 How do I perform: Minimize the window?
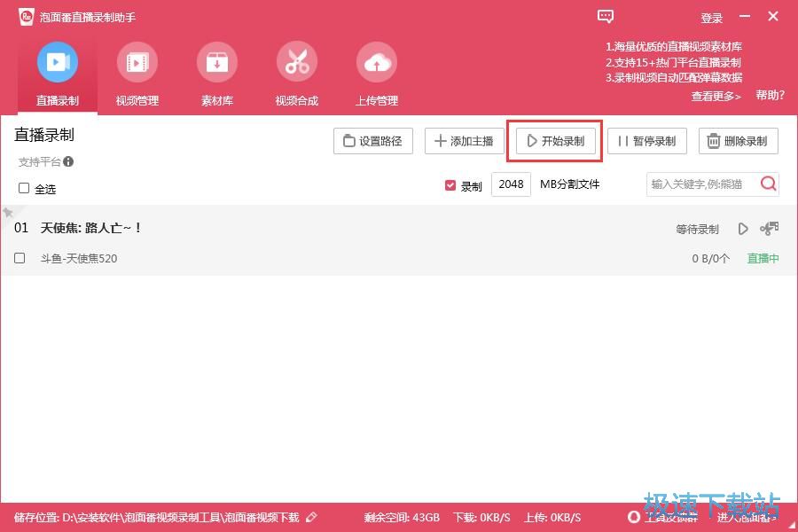745,16
